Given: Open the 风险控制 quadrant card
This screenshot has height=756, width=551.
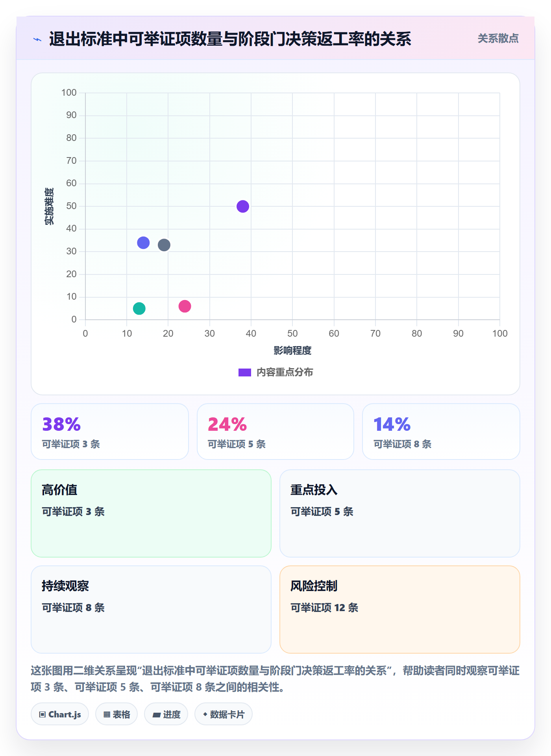Looking at the screenshot, I should click(400, 610).
